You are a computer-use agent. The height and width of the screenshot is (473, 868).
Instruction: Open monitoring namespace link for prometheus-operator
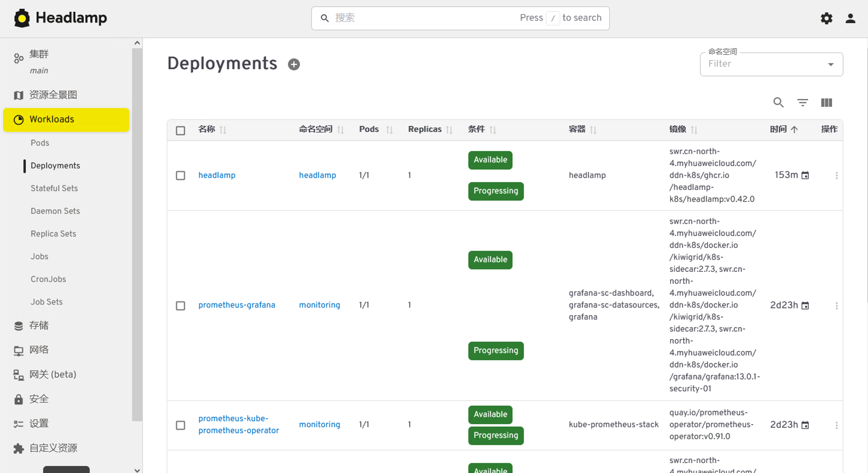tap(319, 425)
